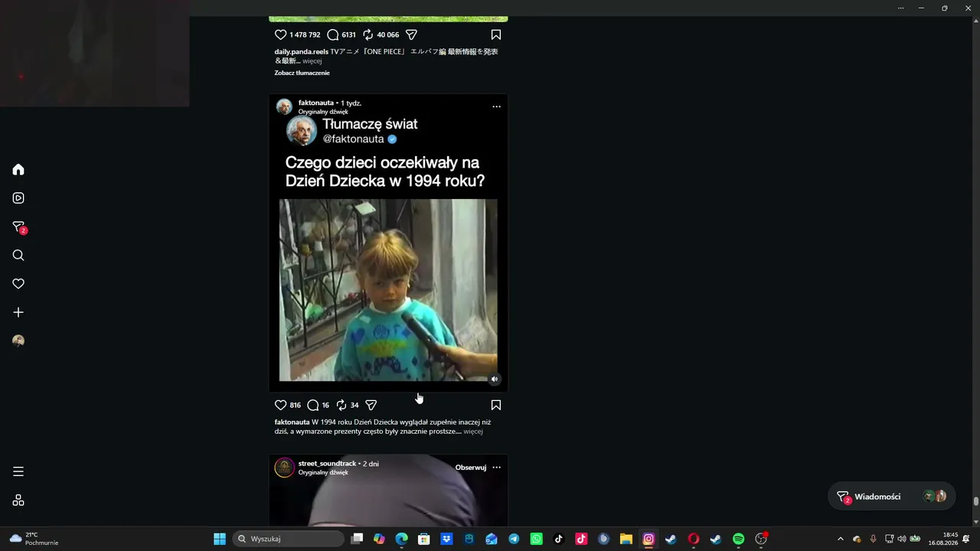Open Dropbox from the taskbar
The image size is (980, 551).
point(446,539)
